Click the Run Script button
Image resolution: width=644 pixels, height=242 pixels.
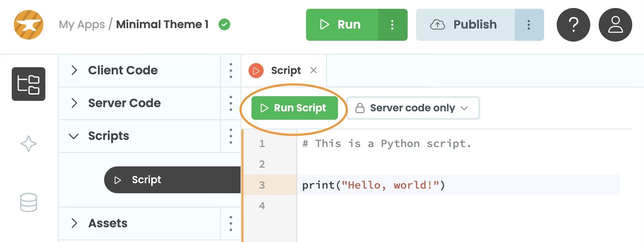(295, 108)
